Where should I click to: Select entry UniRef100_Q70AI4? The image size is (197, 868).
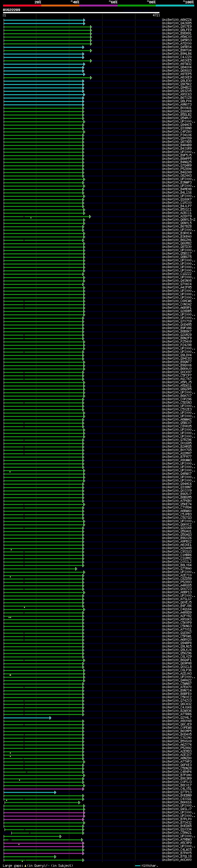coord(177,284)
